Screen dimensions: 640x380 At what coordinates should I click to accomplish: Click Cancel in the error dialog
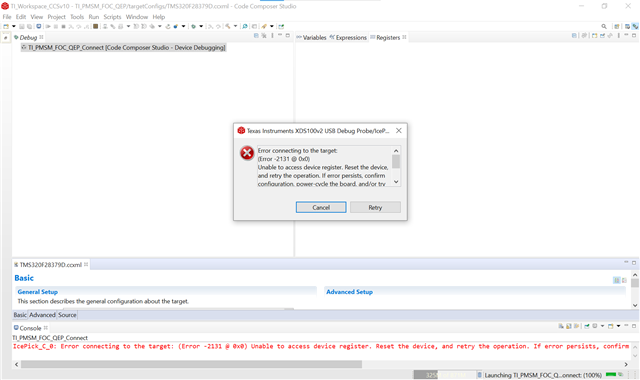(x=321, y=207)
